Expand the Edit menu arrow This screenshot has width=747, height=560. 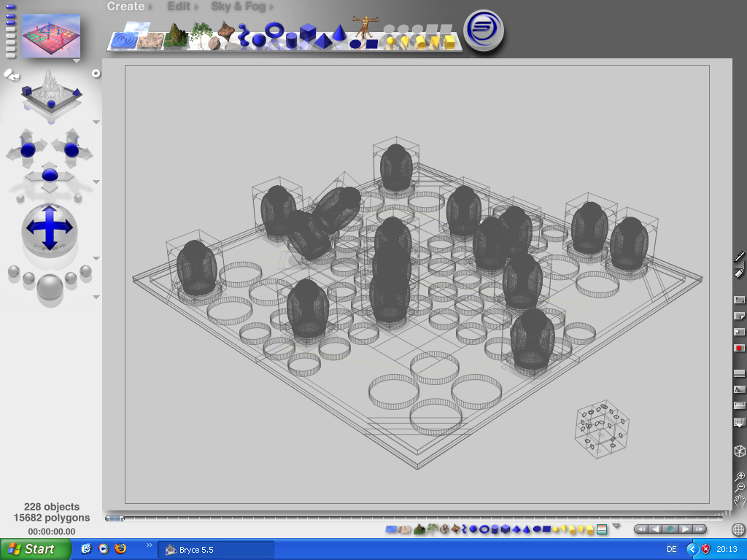click(x=196, y=7)
